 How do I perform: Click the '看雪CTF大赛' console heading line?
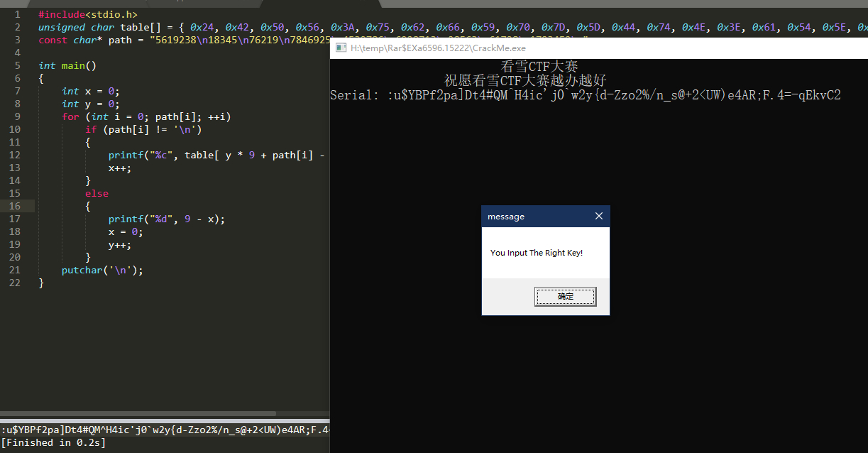[x=539, y=67]
